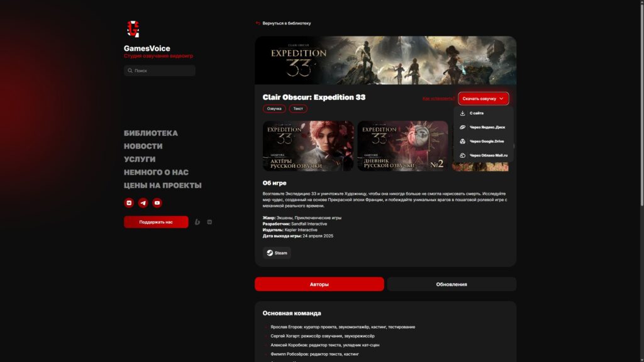Screen dimensions: 644x362
Task: Click the Steam store button
Action: [277, 253]
